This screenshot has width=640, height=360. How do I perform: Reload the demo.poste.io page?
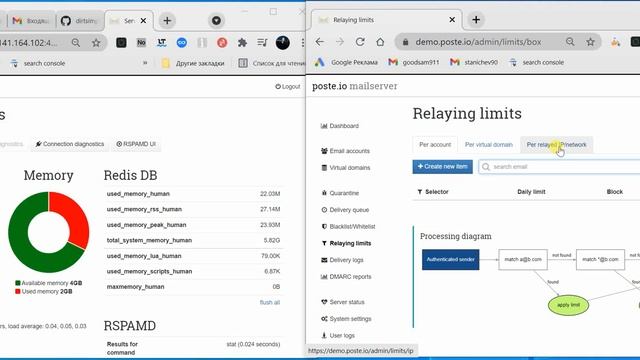(360, 42)
